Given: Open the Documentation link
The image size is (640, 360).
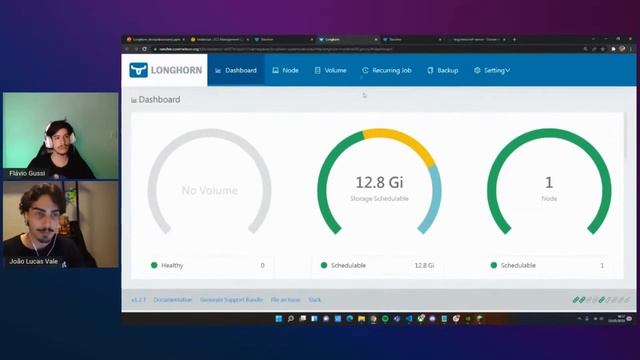Looking at the screenshot, I should pos(173,300).
